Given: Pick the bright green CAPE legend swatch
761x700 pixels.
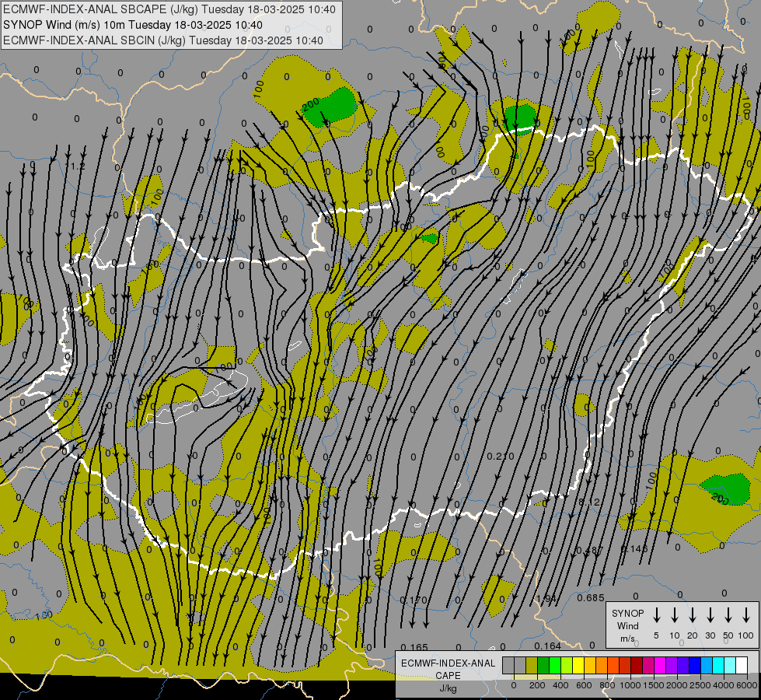Looking at the screenshot, I should pyautogui.click(x=555, y=665).
